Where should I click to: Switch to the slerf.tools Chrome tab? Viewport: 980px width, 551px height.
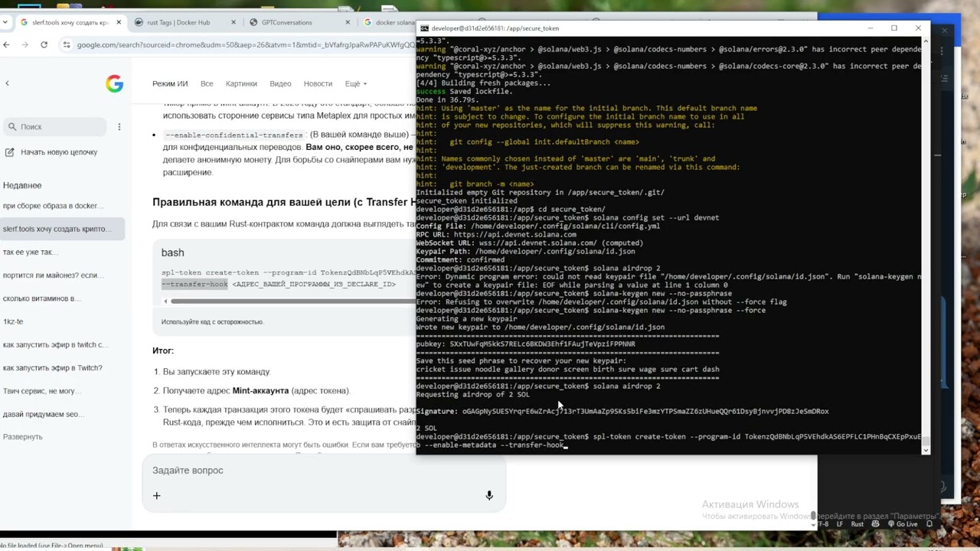click(70, 23)
